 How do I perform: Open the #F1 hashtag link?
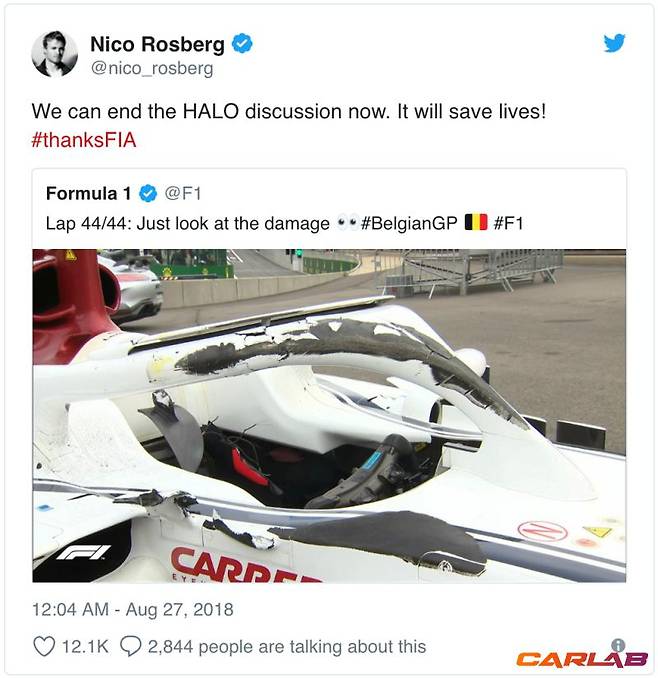pyautogui.click(x=508, y=224)
